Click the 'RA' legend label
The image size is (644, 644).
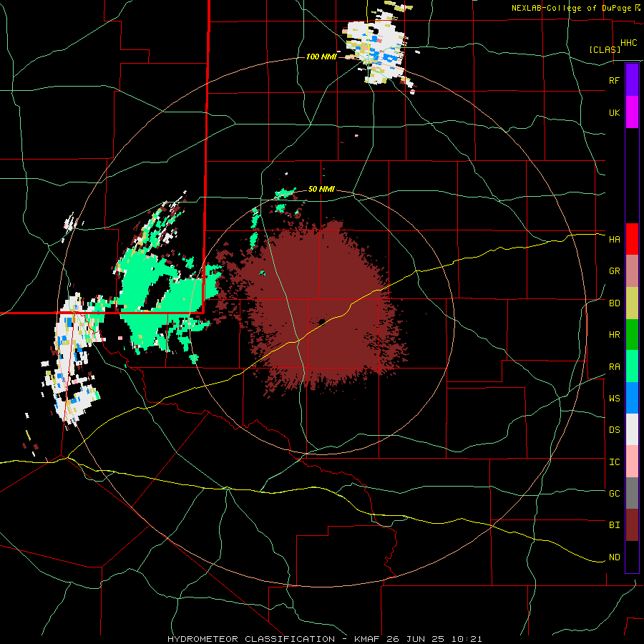point(614,367)
